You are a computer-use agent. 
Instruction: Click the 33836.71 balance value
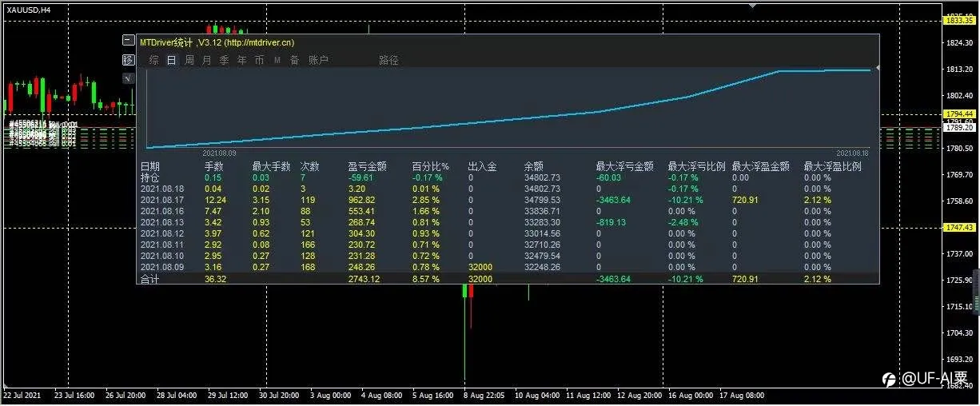pyautogui.click(x=543, y=211)
